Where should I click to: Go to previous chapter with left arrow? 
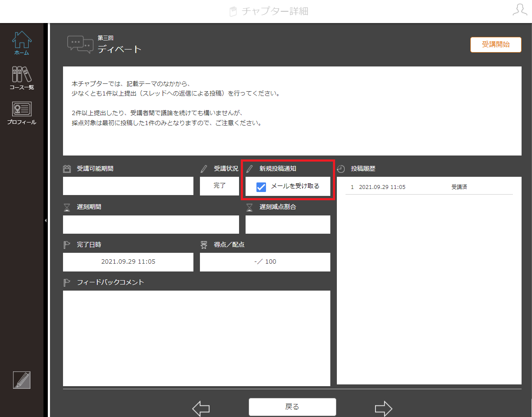pos(201,408)
